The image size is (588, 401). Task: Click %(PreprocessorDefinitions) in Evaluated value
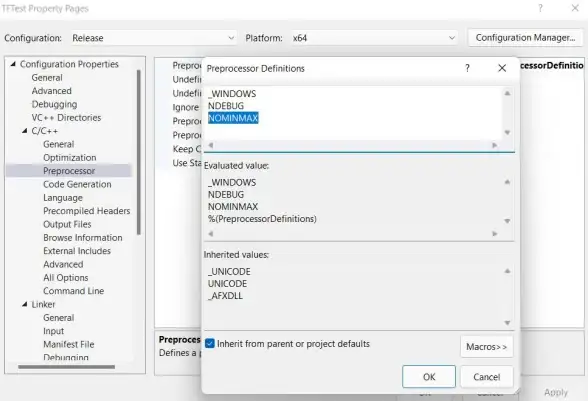click(x=262, y=219)
